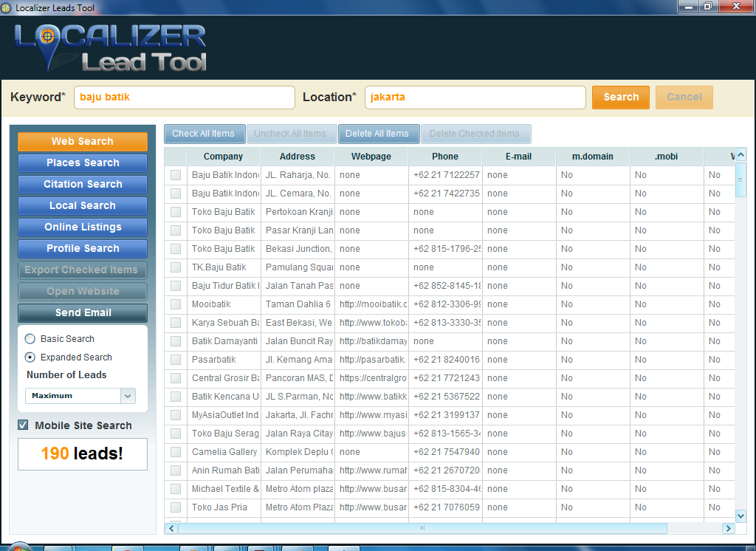Tick the checkbox for the Mooibatik row

[176, 304]
